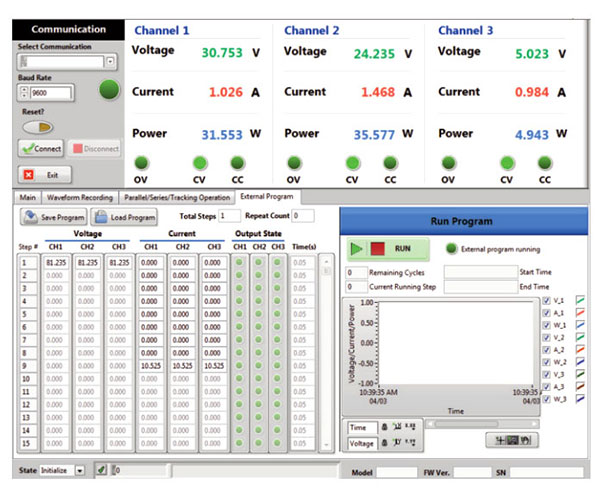The width and height of the screenshot is (600, 491).
Task: Open the State Initialize dropdown
Action: coord(80,470)
